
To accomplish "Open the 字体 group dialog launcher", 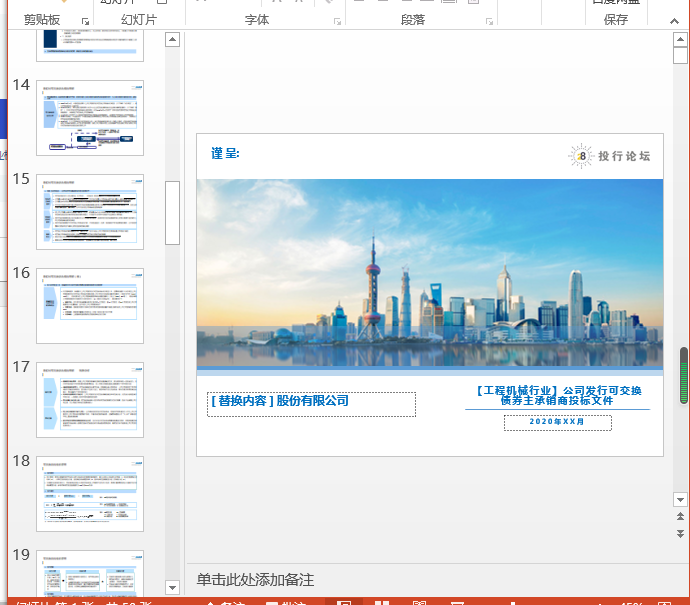I will pos(336,21).
